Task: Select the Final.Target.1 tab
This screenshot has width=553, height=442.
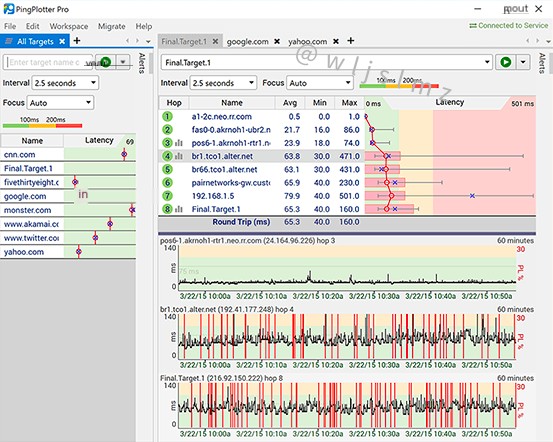Action: 184,42
